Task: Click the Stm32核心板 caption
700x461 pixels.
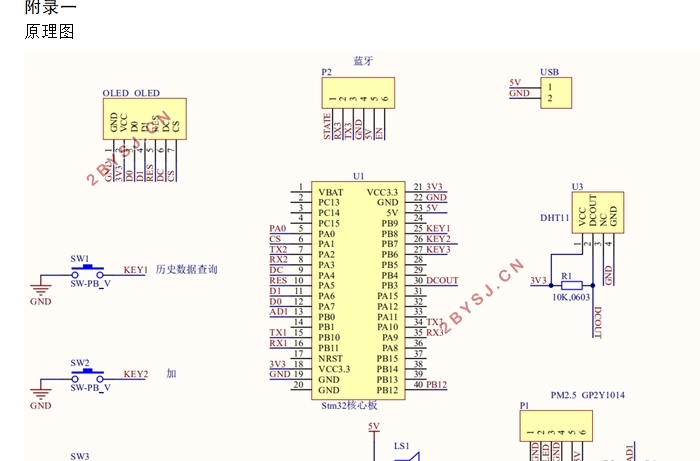Action: (x=349, y=405)
